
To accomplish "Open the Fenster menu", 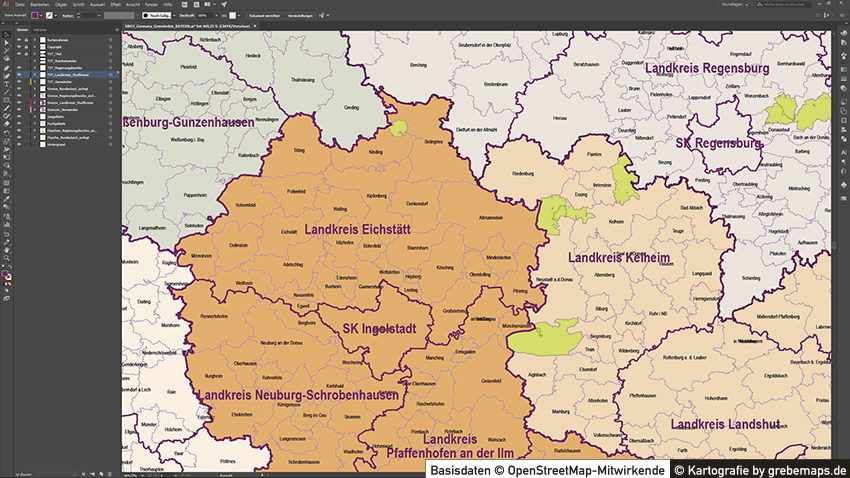I will click(x=151, y=5).
